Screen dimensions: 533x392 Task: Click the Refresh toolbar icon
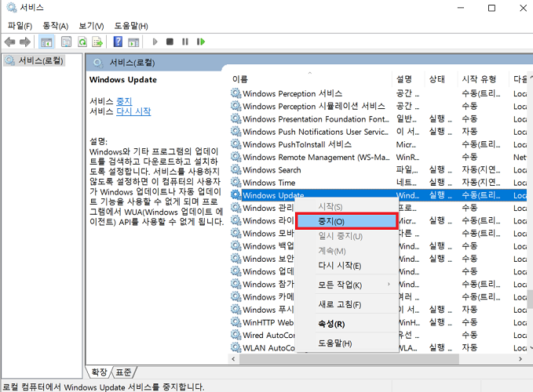click(82, 42)
